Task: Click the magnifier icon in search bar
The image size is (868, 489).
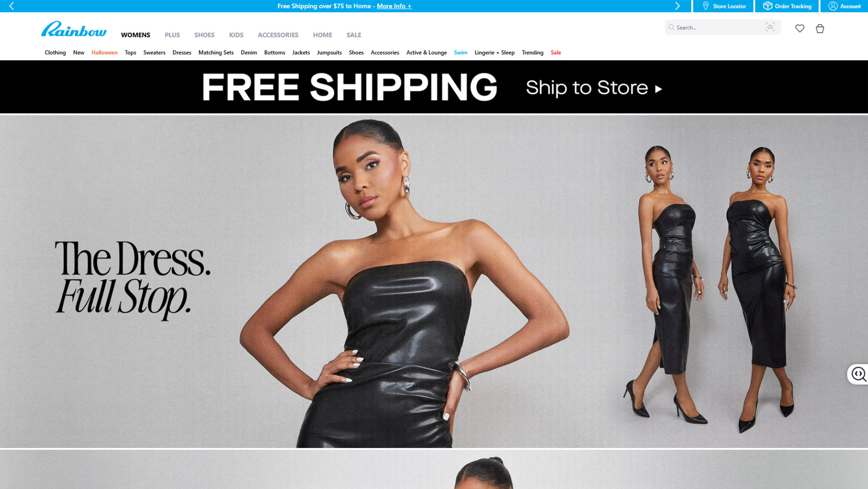Action: (671, 27)
